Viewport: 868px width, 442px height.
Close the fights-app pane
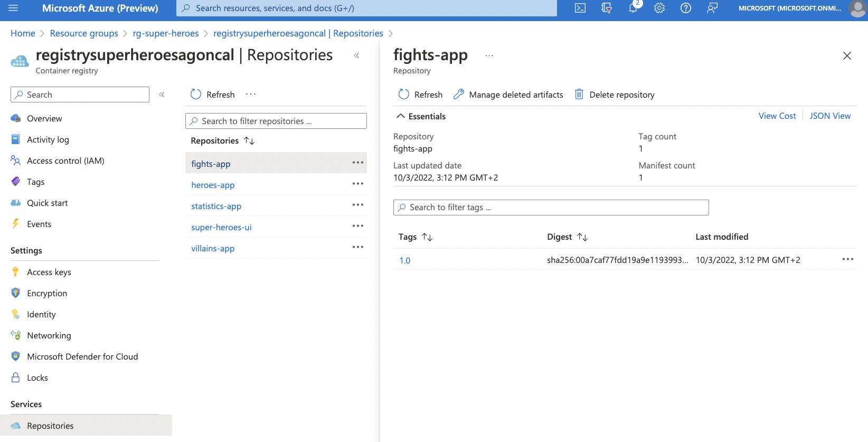pos(847,55)
